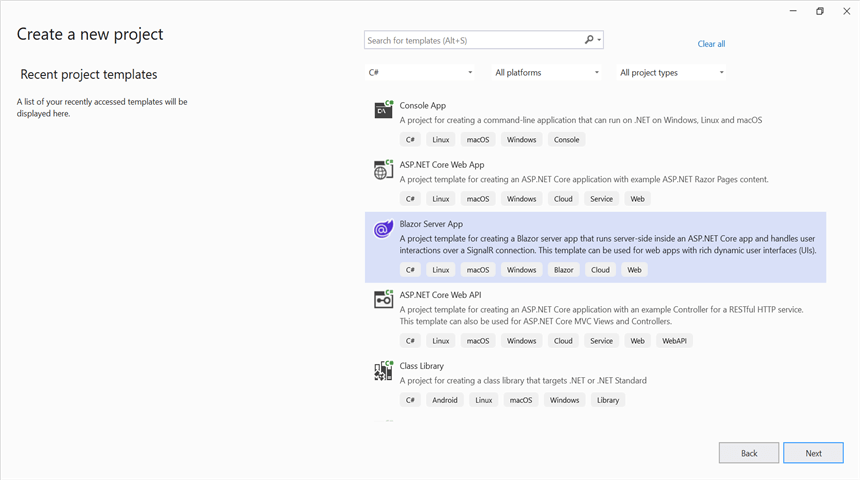Select the Console App template title
This screenshot has height=480, width=860.
[x=422, y=105]
